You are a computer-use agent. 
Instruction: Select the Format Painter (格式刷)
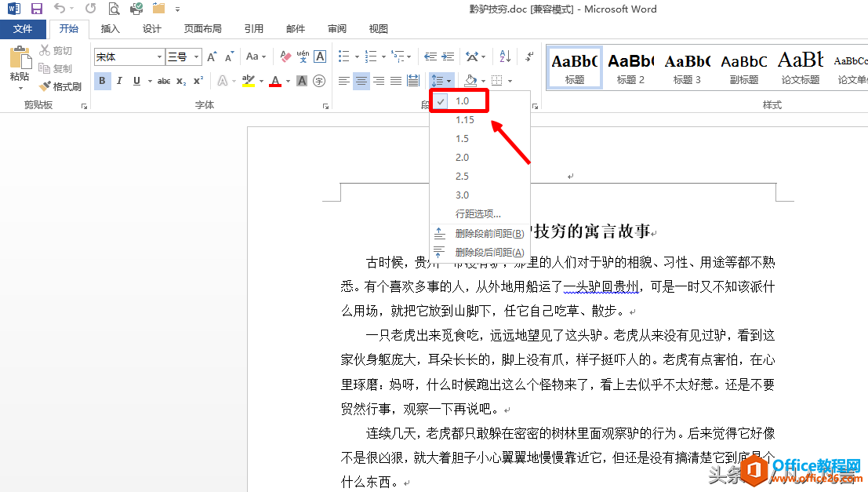click(x=60, y=86)
